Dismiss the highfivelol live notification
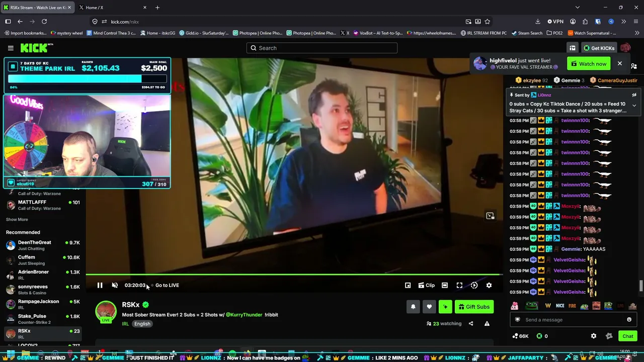This screenshot has width=644, height=362. 620,64
